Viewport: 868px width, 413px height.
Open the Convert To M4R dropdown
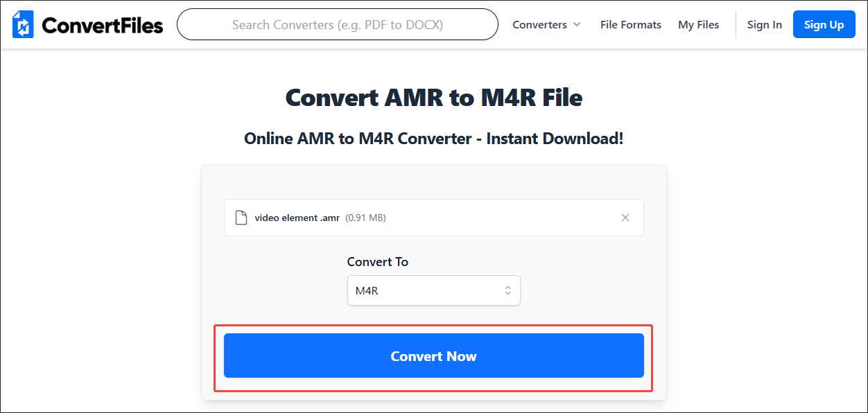coord(433,290)
